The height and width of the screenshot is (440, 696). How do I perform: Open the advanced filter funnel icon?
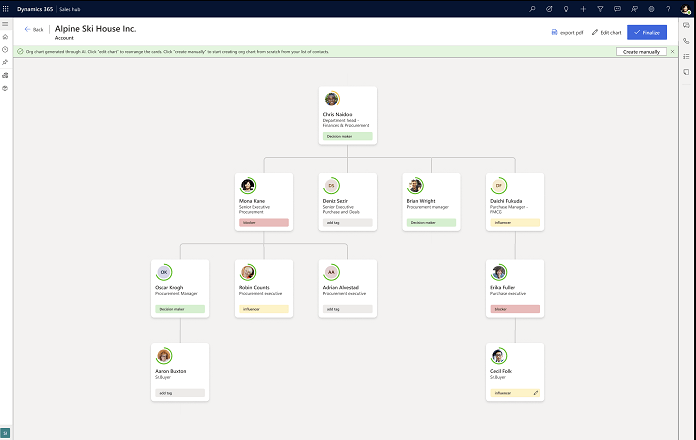[x=600, y=8]
